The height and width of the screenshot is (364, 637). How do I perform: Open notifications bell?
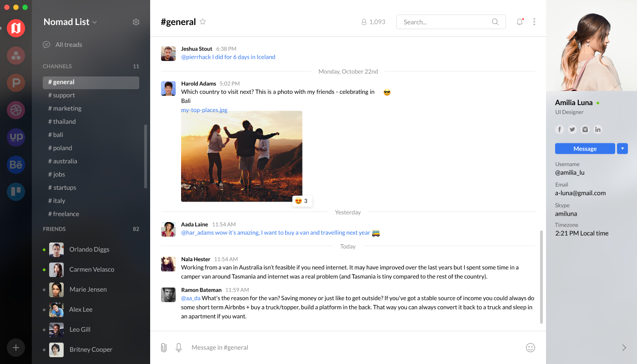point(520,22)
